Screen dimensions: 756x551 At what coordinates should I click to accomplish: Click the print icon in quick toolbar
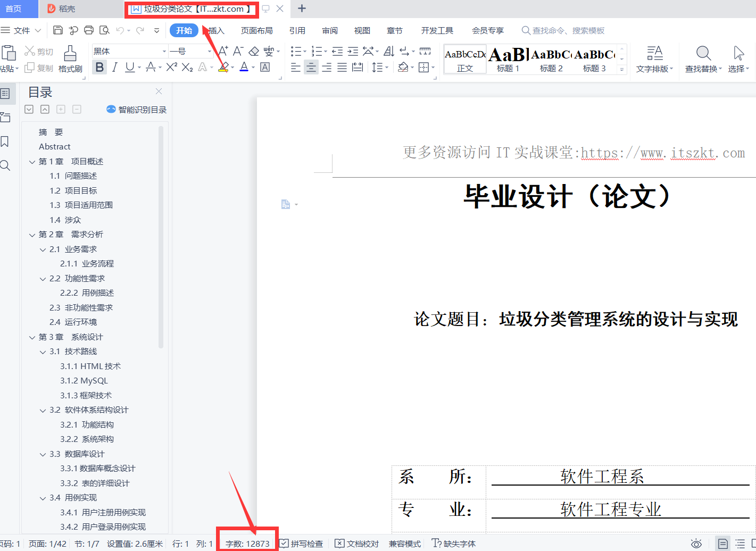[x=89, y=30]
